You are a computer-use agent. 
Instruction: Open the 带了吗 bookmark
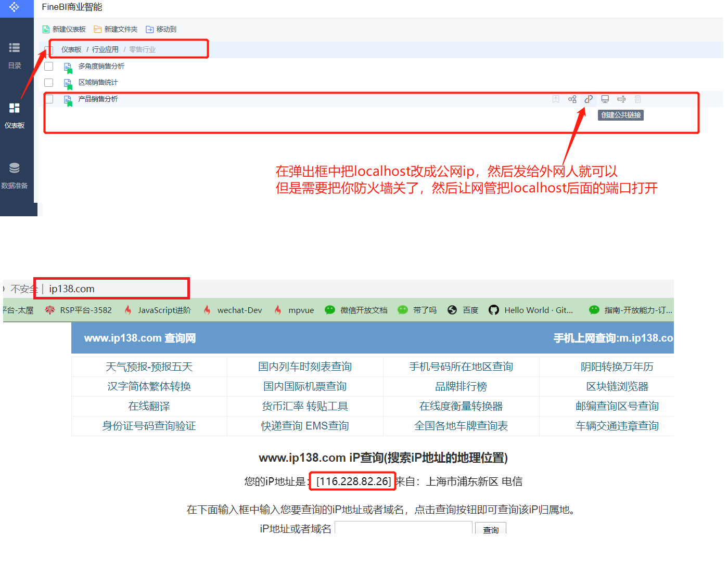[x=417, y=310]
